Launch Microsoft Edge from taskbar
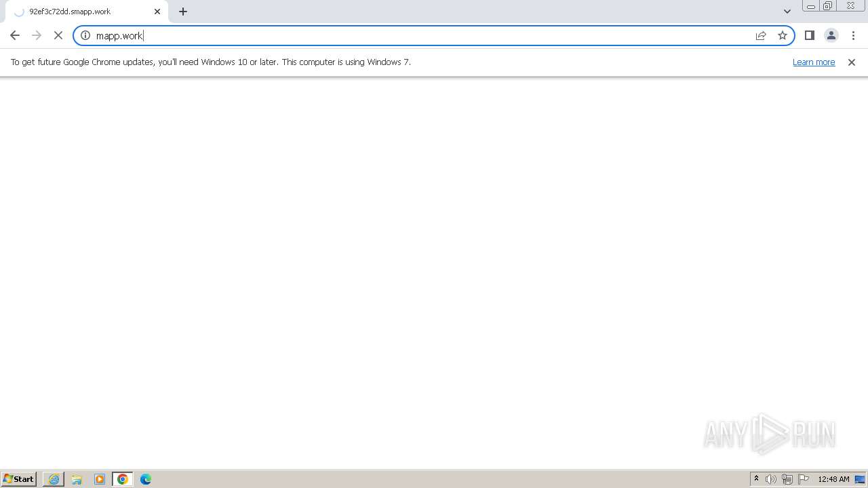868x488 pixels. [146, 479]
